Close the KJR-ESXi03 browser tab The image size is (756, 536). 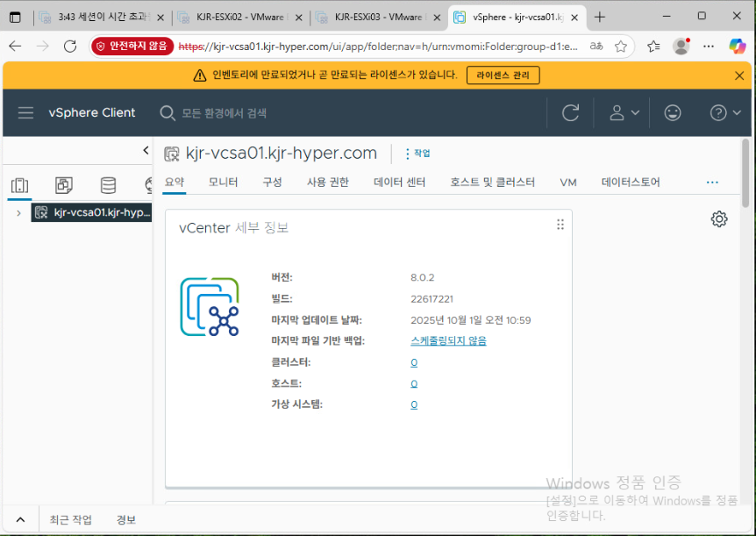pos(437,18)
